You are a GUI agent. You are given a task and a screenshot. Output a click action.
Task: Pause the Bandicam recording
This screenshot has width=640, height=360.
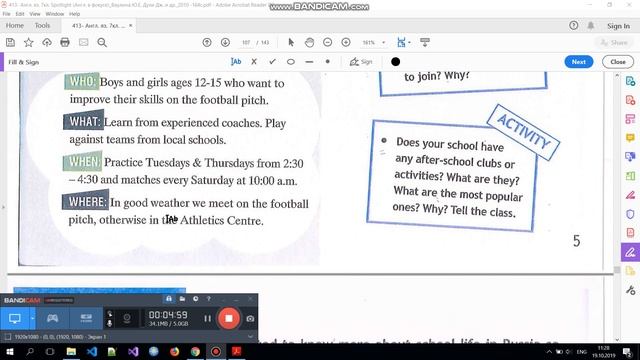[208, 318]
